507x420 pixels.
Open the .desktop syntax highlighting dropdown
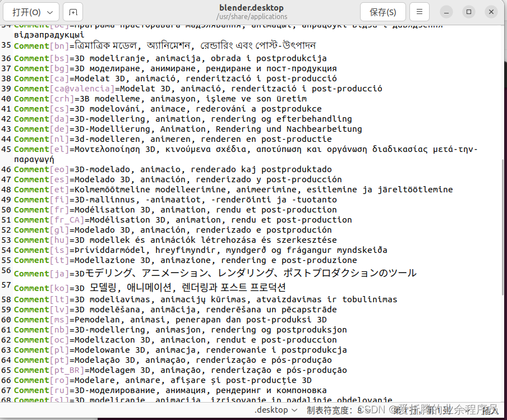pyautogui.click(x=276, y=410)
